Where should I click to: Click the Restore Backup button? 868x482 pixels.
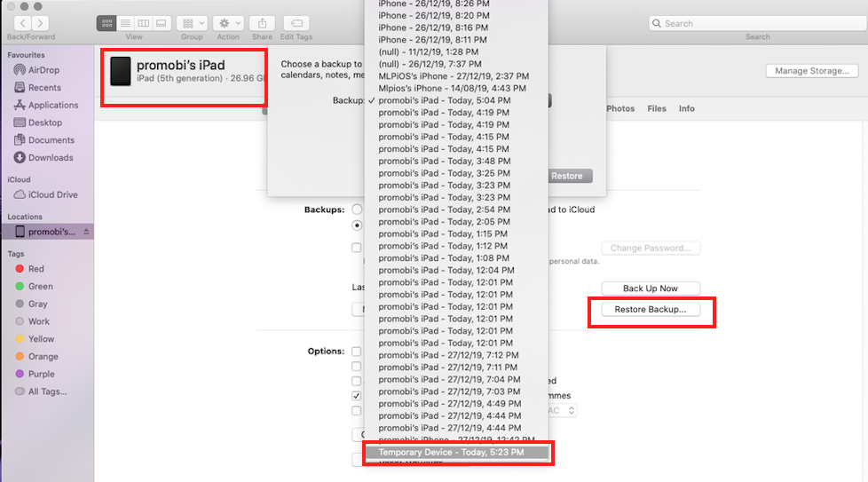click(x=651, y=309)
